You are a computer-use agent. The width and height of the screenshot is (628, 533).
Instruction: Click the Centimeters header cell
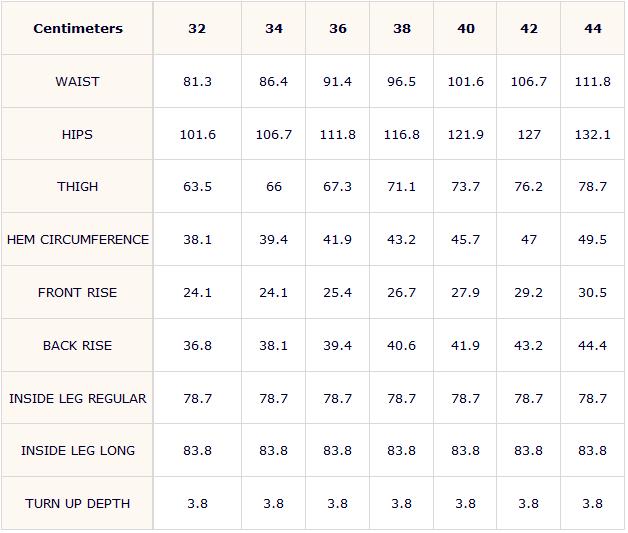[x=78, y=28]
